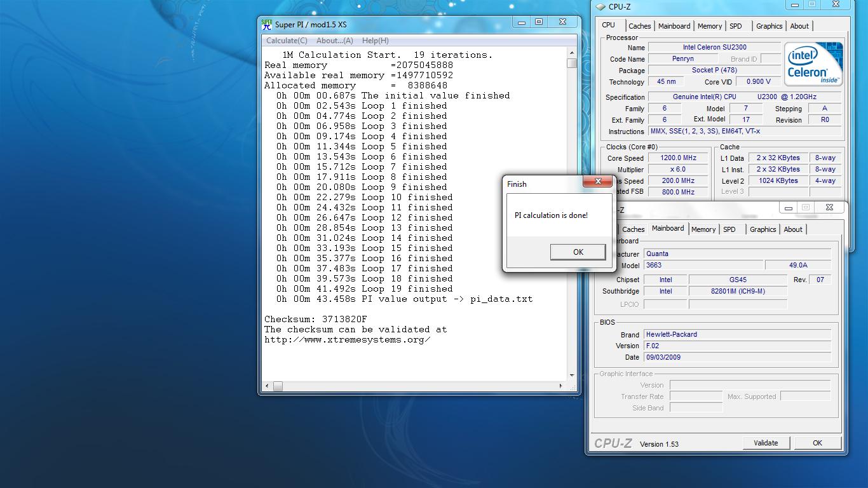Click the xtremesystems.org URL text
Image resolution: width=868 pixels, height=488 pixels.
[347, 339]
